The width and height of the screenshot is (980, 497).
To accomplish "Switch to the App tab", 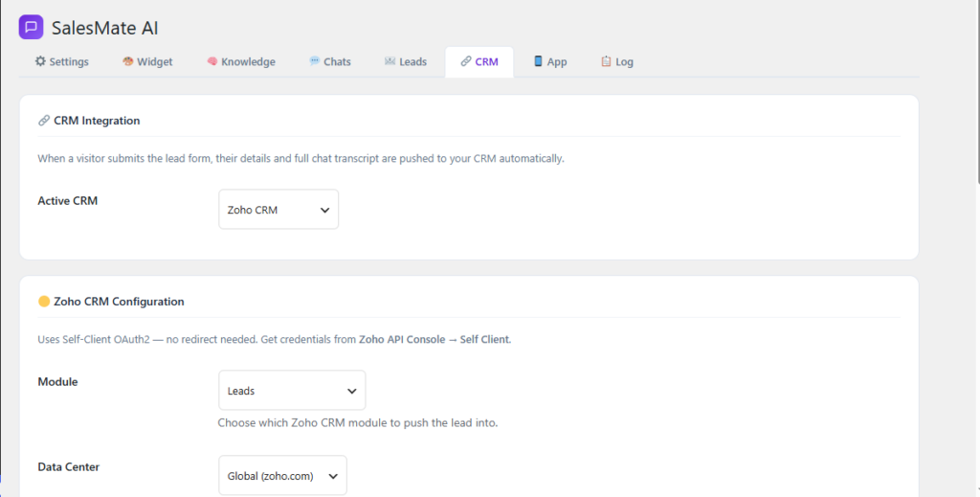I will pos(550,62).
